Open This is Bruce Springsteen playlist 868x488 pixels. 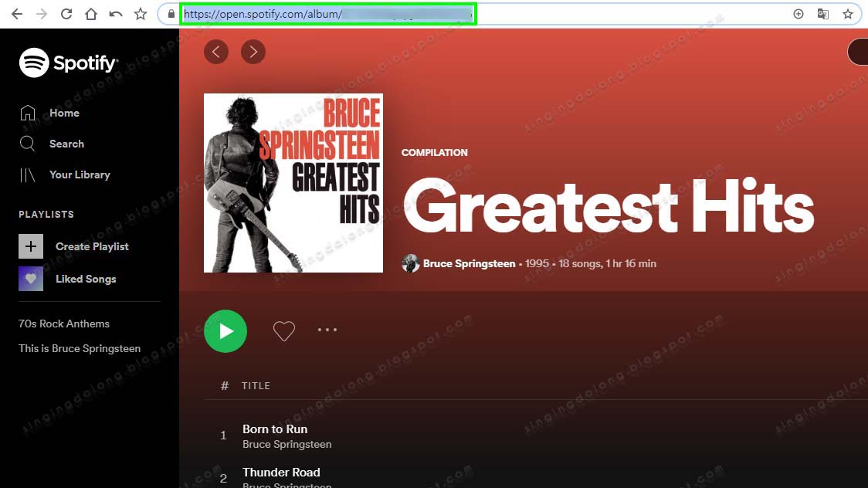tap(80, 348)
